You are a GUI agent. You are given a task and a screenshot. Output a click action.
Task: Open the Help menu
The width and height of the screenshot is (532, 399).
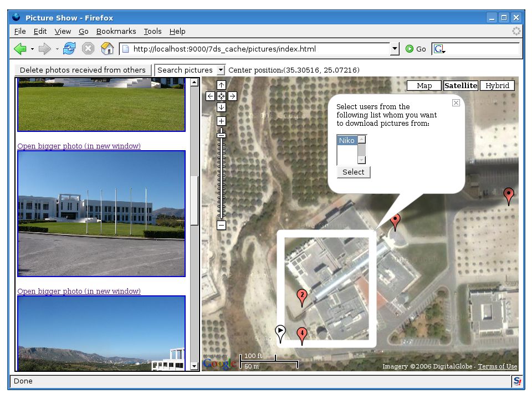point(177,31)
